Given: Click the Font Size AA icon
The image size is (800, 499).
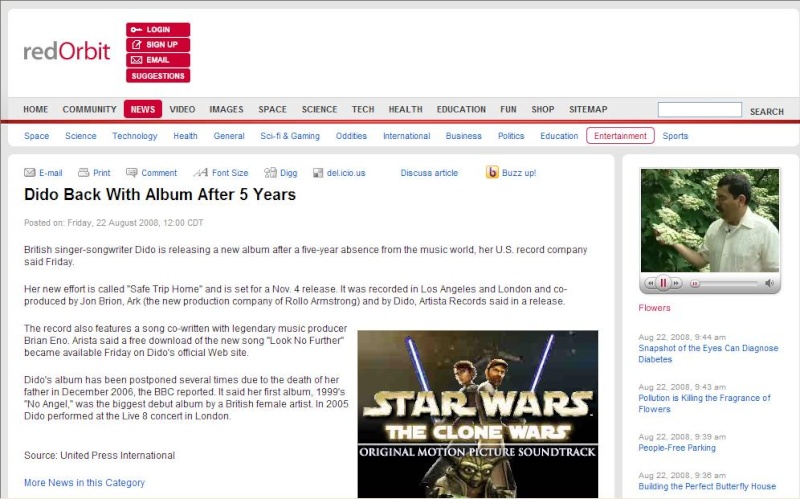Looking at the screenshot, I should click(201, 173).
